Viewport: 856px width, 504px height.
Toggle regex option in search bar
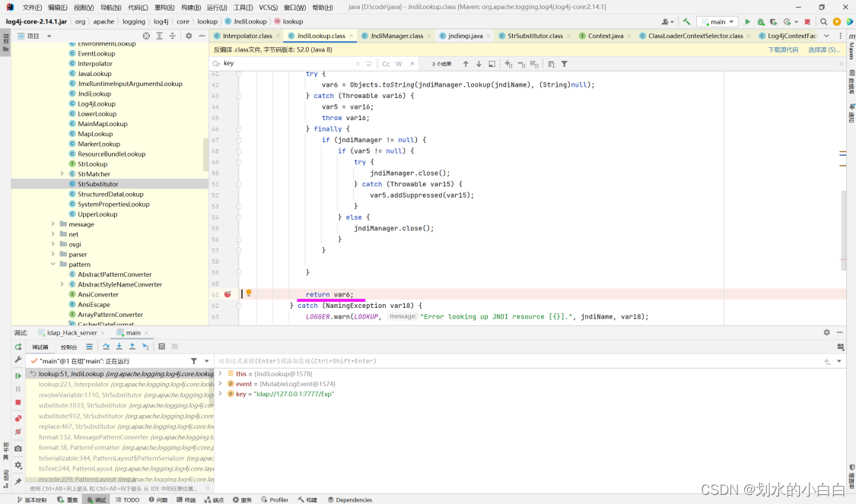coord(412,64)
